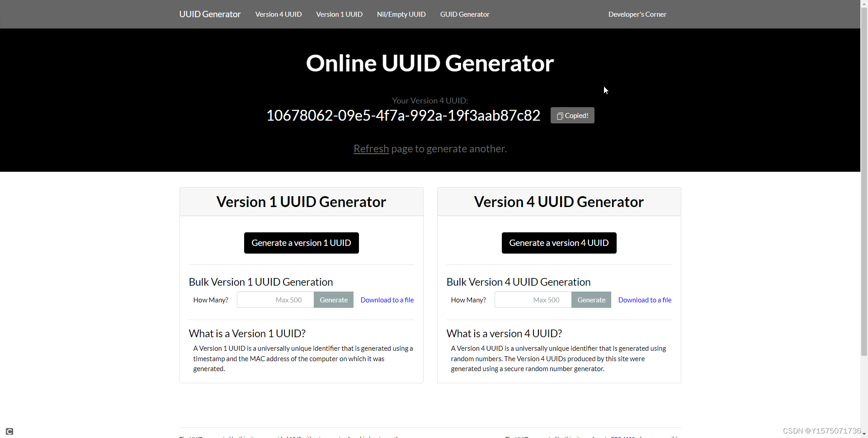Go to Nil/Empty UUID page
Image resolution: width=868 pixels, height=438 pixels.
point(401,14)
